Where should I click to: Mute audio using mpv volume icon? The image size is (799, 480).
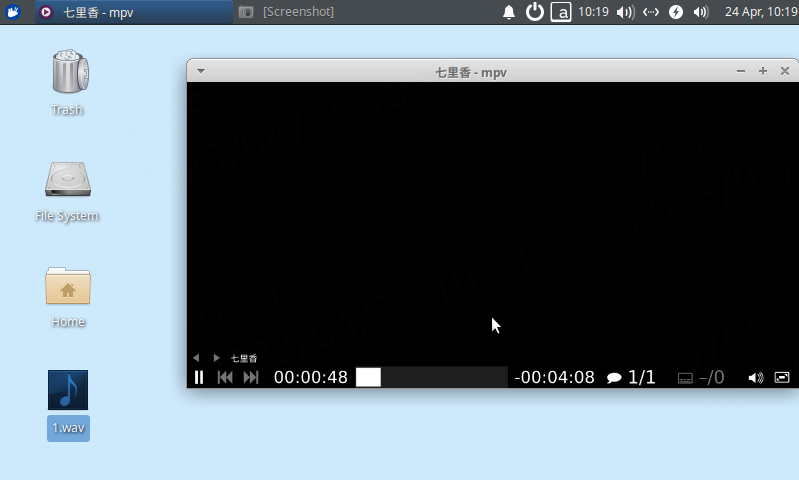coord(755,377)
